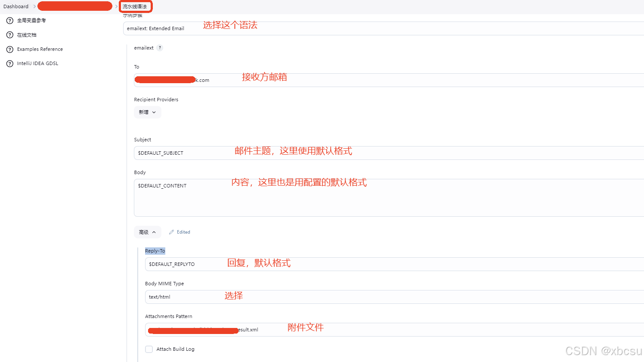The height and width of the screenshot is (362, 644).
Task: Click the Body MIME Type label
Action: point(164,284)
